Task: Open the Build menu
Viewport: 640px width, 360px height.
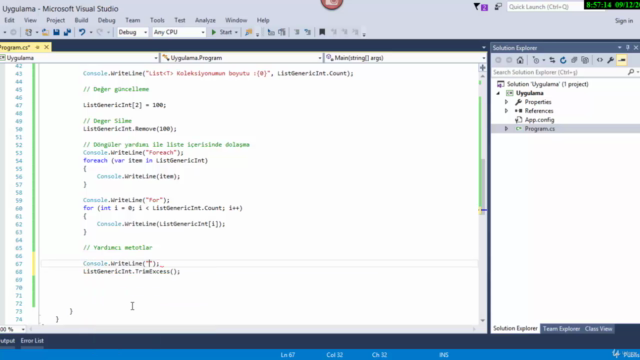Action: (81, 20)
